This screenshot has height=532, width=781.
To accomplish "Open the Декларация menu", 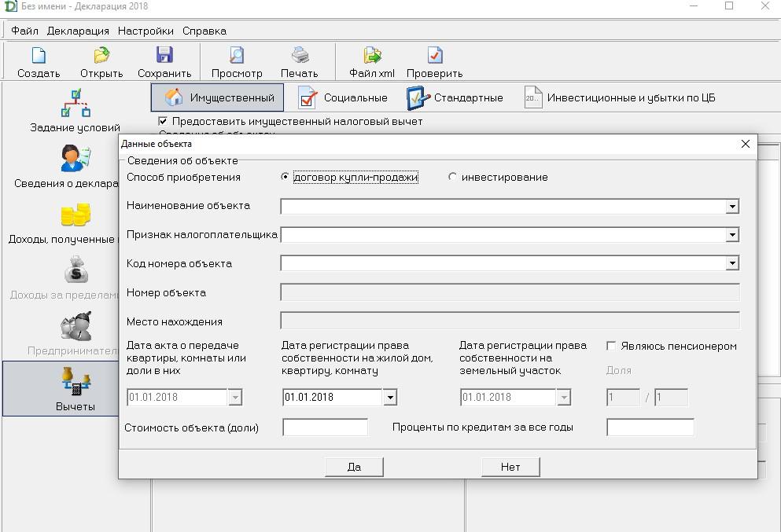I will 78,31.
